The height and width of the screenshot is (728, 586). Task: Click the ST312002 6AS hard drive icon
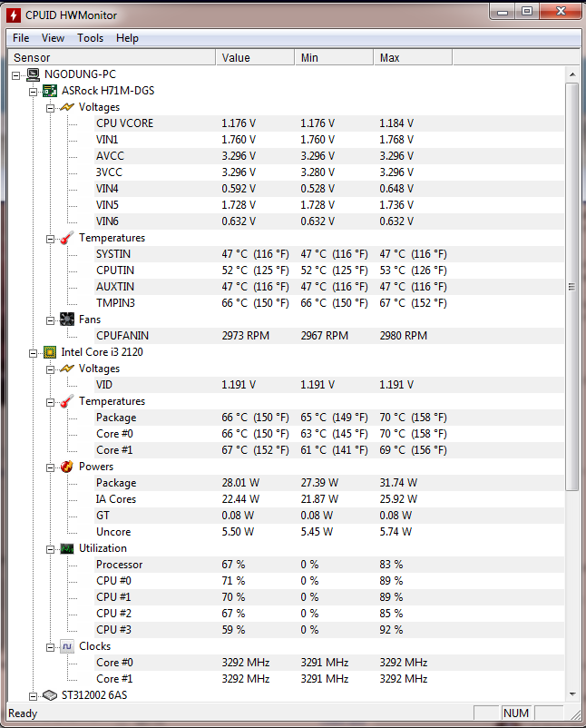[x=51, y=695]
